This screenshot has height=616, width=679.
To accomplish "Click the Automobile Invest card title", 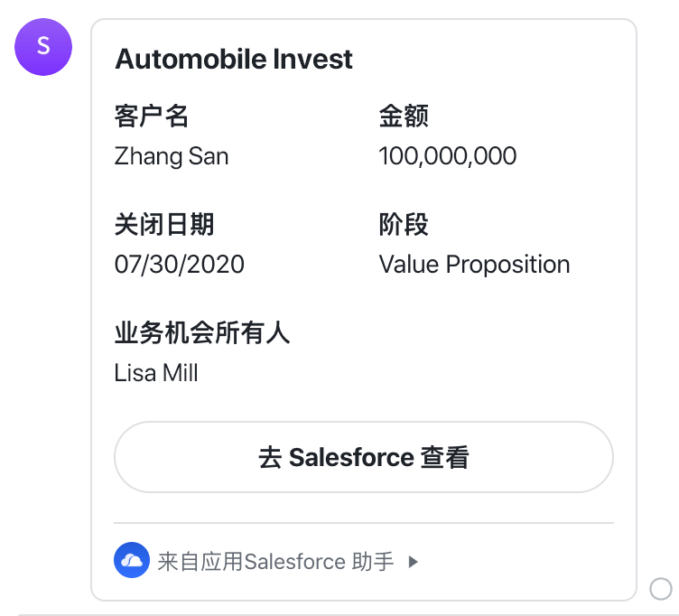I will click(234, 59).
